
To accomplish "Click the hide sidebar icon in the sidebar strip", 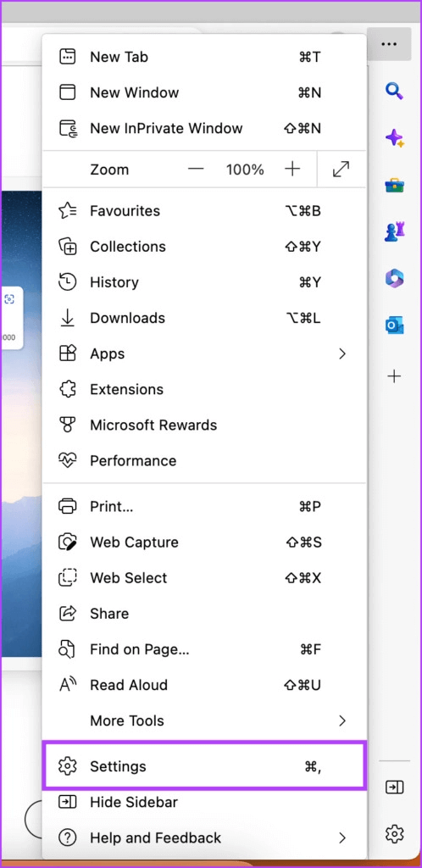I will point(394,787).
